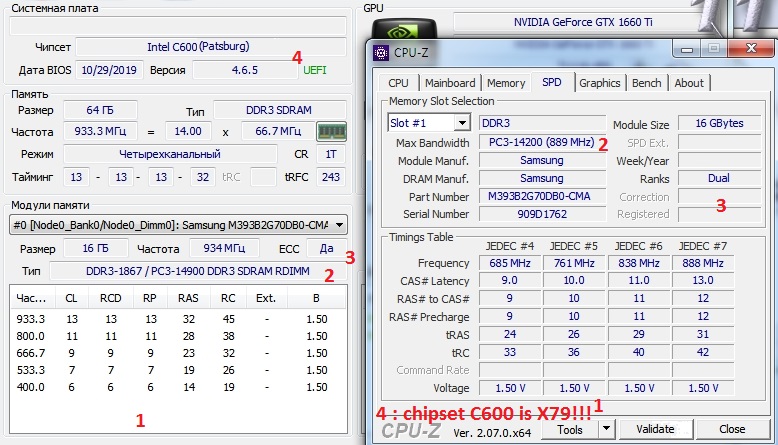Click the tRFC 243 field
778x445 pixels.
tap(331, 177)
